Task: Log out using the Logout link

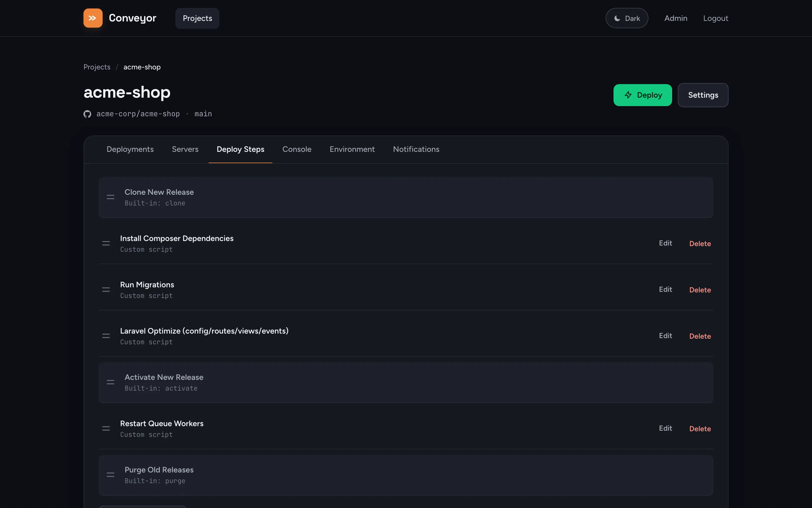Action: 716,18
